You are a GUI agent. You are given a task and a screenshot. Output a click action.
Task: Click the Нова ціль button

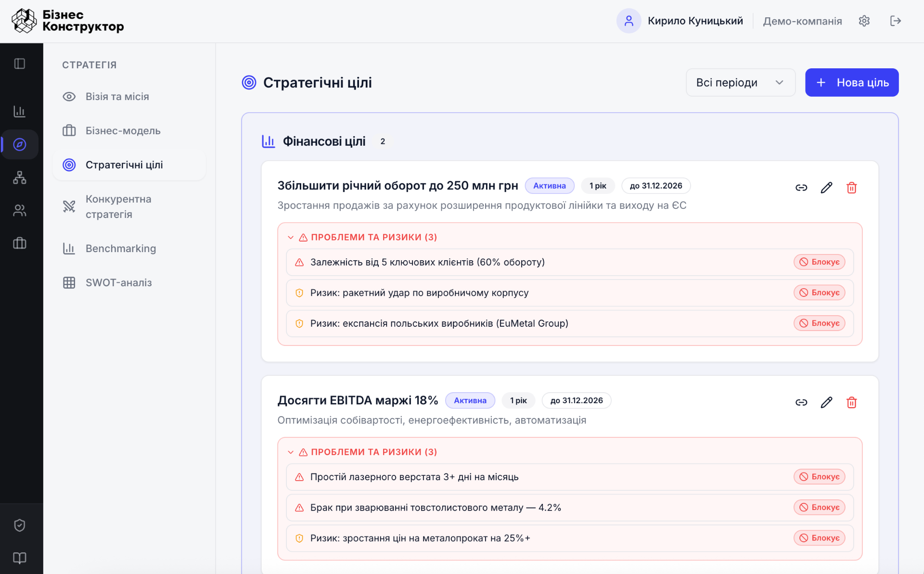pyautogui.click(x=851, y=82)
